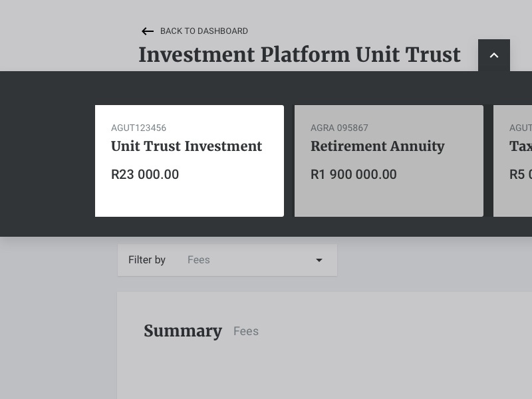
Task: Click the R1 900 000.00 balance
Action: (x=354, y=174)
